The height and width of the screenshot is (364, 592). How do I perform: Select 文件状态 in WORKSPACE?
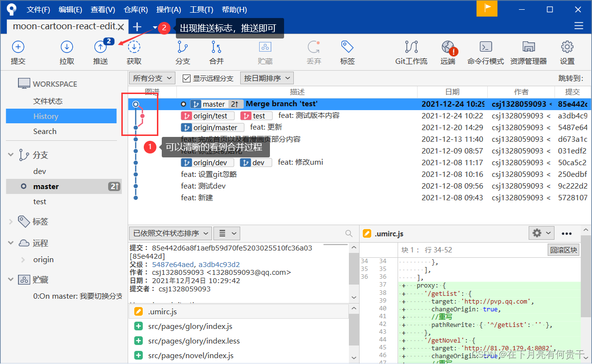48,101
